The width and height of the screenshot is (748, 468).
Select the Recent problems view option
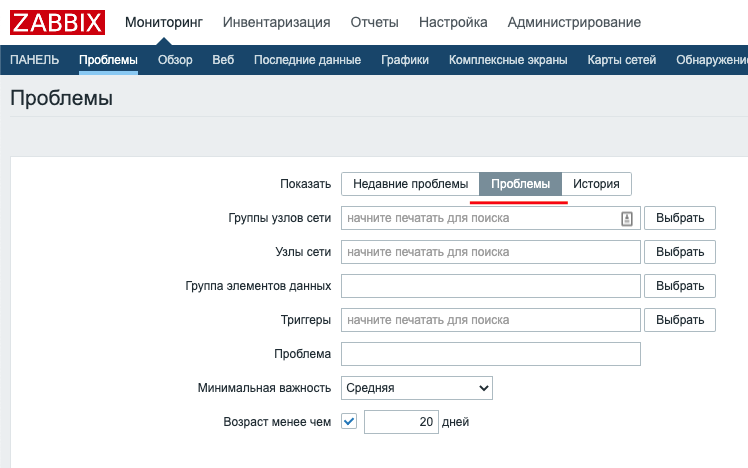pos(410,184)
